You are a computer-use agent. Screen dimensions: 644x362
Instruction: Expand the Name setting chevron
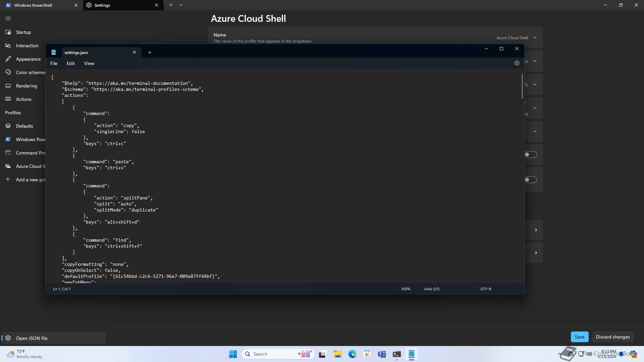pyautogui.click(x=535, y=38)
